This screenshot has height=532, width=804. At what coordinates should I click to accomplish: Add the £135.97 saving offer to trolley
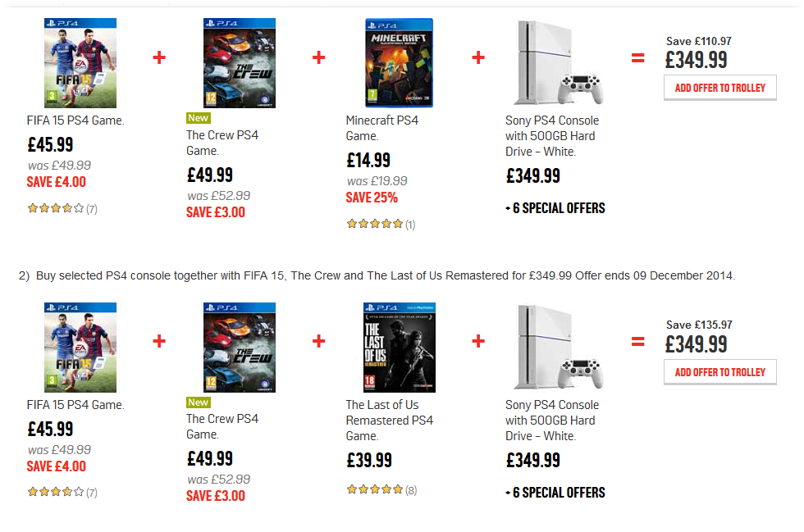719,372
